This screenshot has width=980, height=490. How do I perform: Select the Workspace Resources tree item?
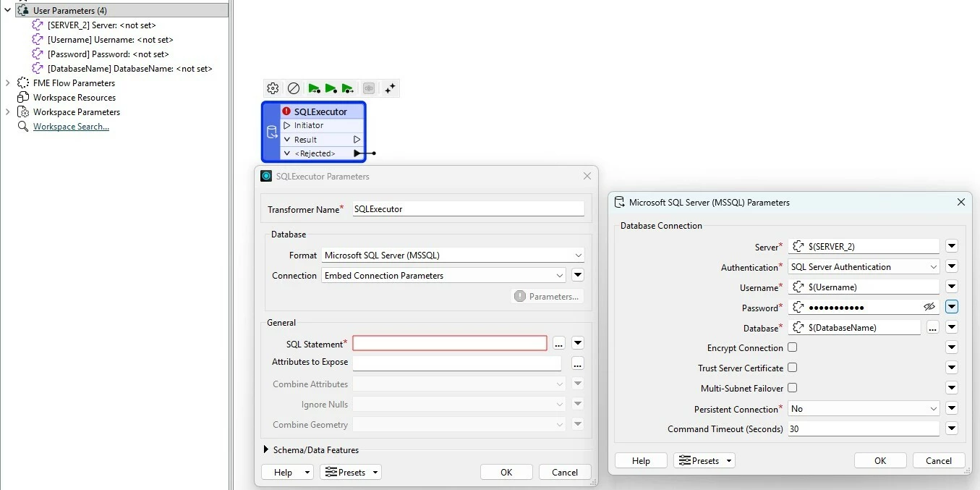tap(74, 98)
